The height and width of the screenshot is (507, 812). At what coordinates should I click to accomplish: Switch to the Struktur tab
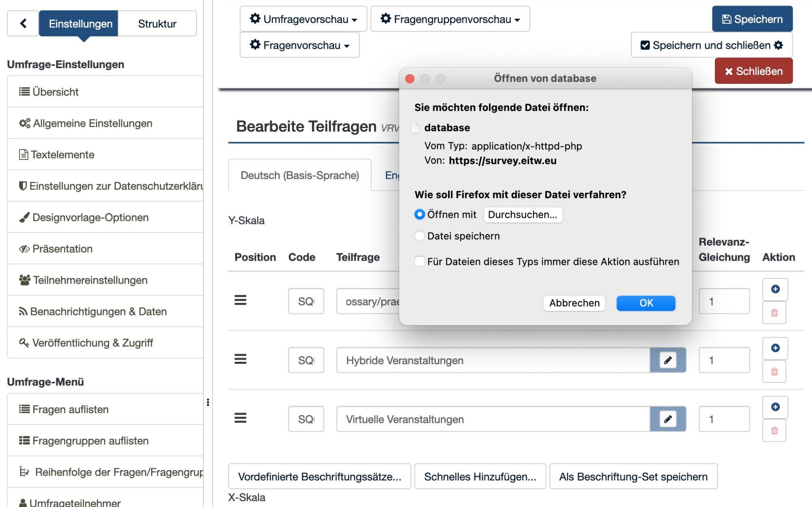(157, 23)
